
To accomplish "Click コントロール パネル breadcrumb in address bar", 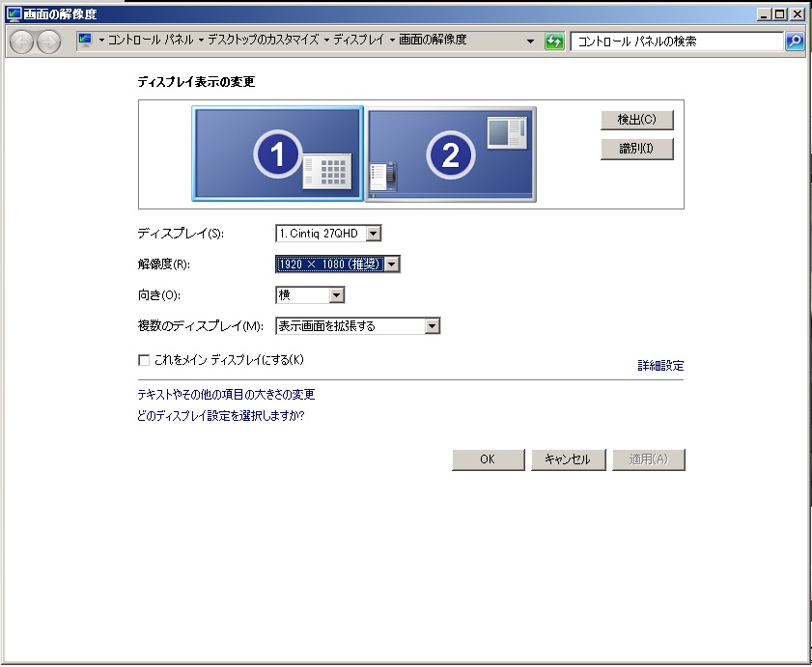I will coord(151,40).
